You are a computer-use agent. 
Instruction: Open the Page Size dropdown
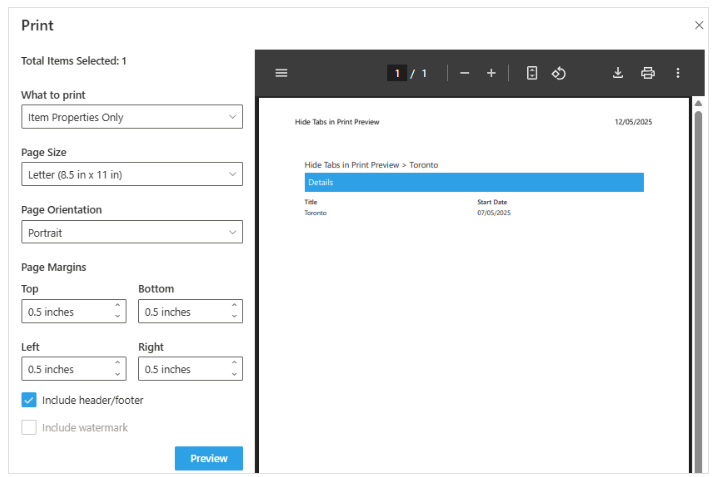(132, 174)
